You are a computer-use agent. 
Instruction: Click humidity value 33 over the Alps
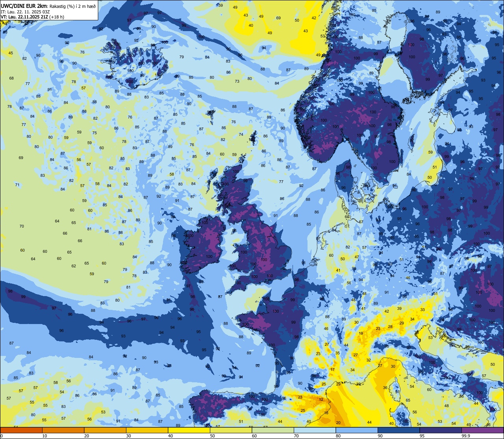[422, 310]
